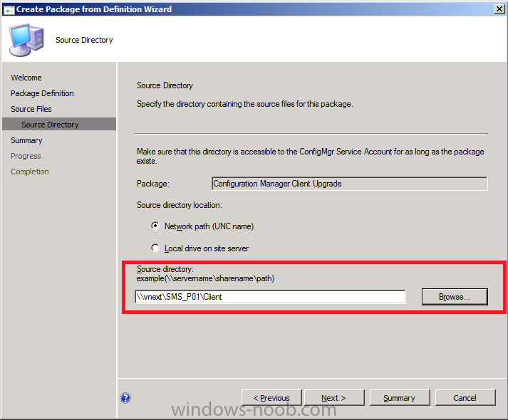The height and width of the screenshot is (420, 508).
Task: Click the wizard title bar icon
Action: pos(9,10)
